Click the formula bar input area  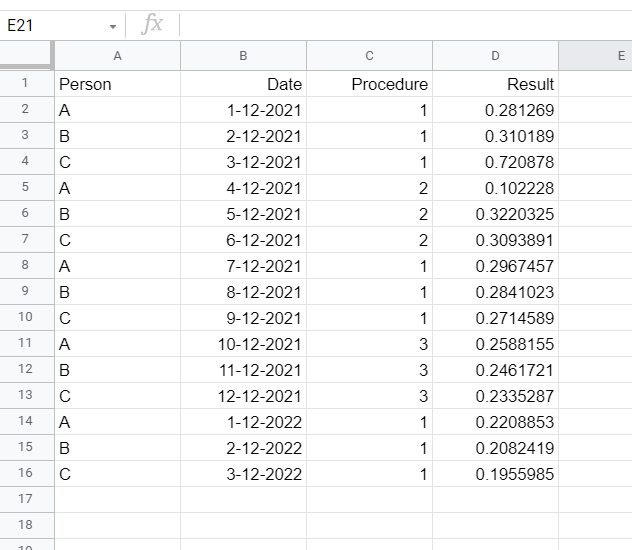(400, 25)
